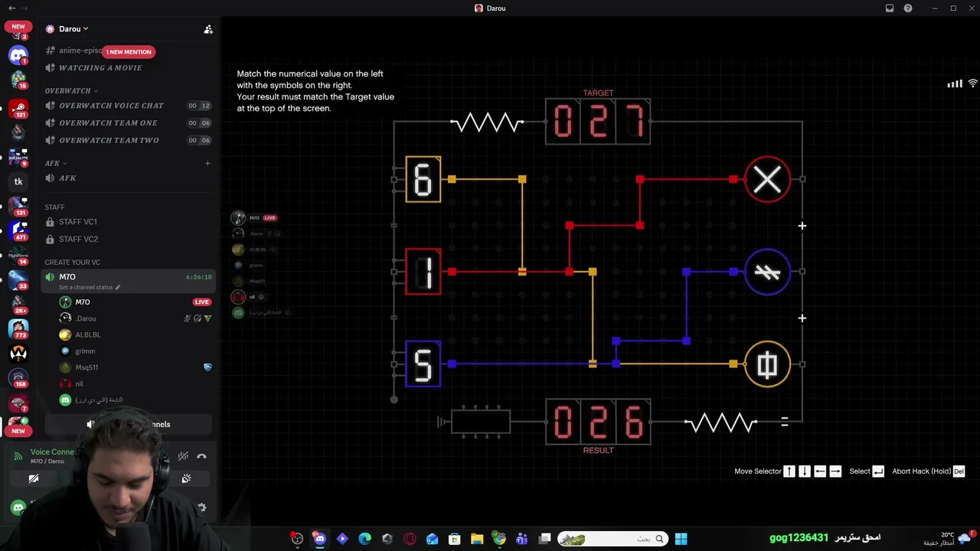The width and height of the screenshot is (980, 551).
Task: Add a channel to the AFK category
Action: click(x=207, y=163)
